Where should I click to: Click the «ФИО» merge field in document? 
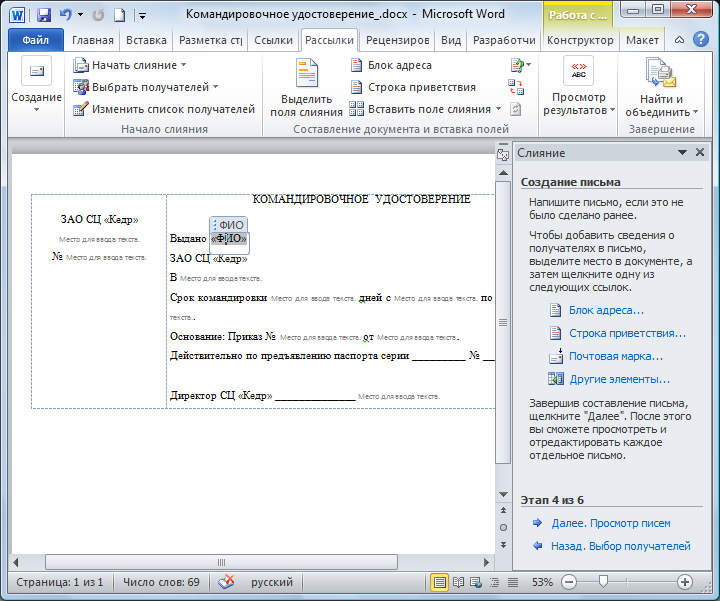click(229, 239)
